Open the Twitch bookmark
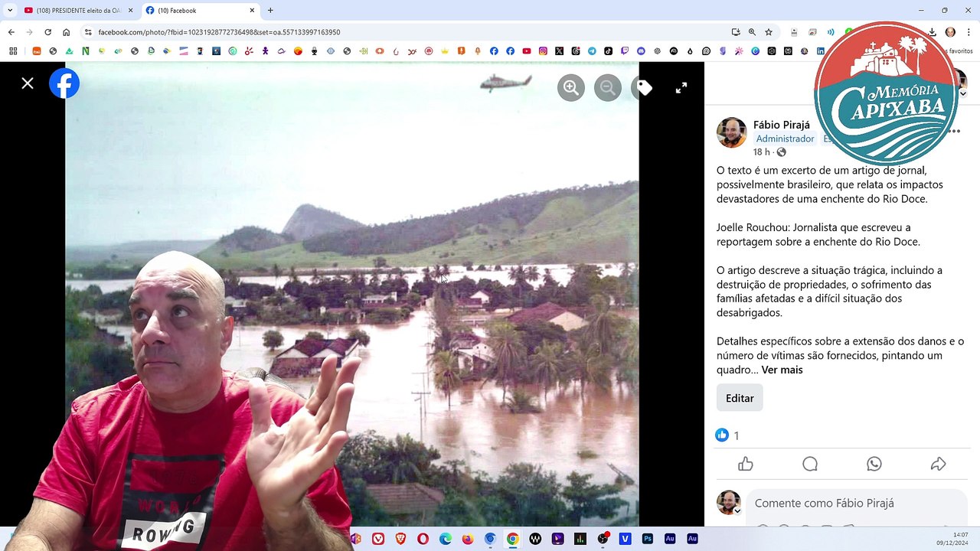The width and height of the screenshot is (980, 551). pyautogui.click(x=625, y=51)
